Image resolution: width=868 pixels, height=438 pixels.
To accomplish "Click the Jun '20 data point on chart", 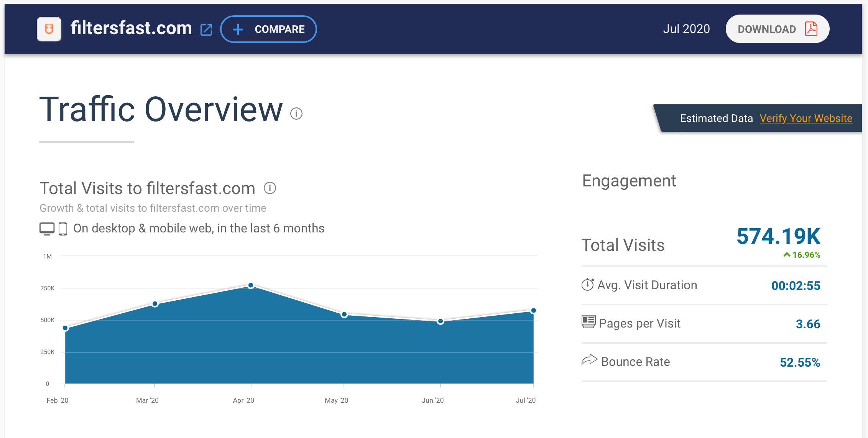I will (x=441, y=321).
